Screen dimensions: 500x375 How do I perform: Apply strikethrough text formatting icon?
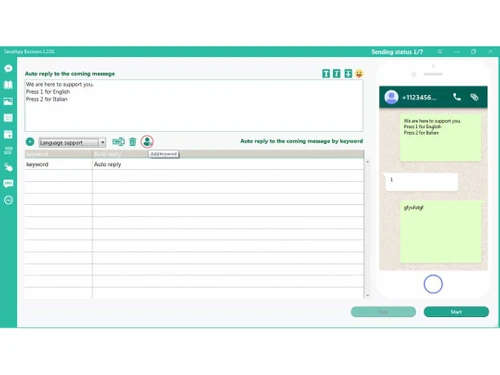[x=348, y=74]
